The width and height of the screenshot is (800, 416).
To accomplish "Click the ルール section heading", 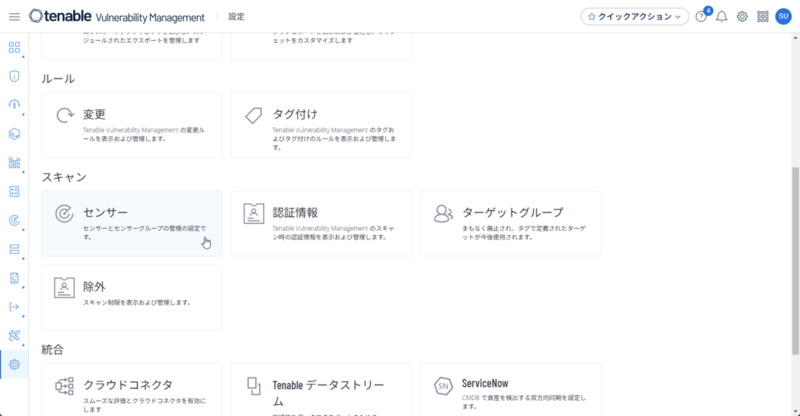I will pos(58,79).
